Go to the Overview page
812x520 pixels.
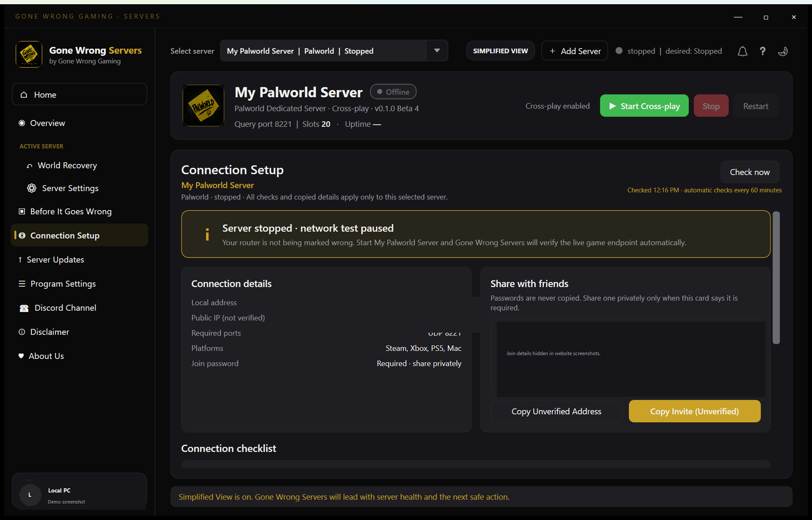click(x=80, y=123)
